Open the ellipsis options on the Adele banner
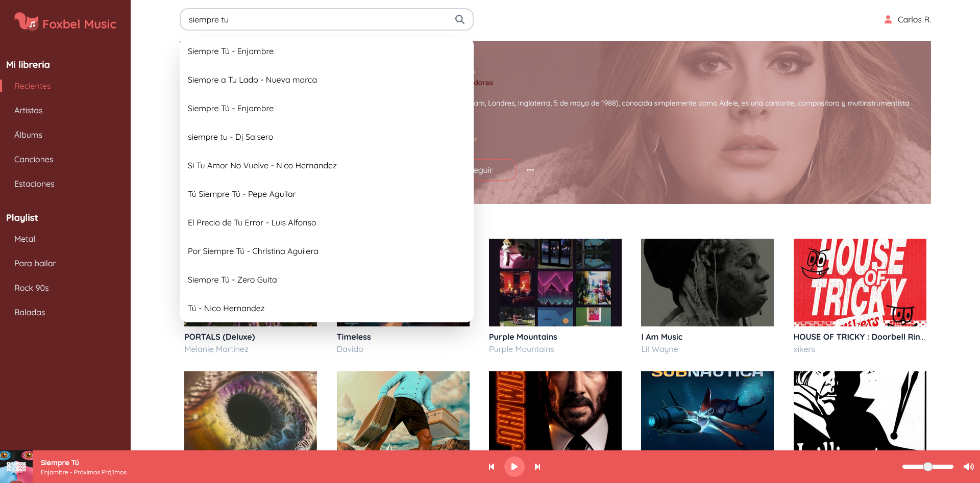Viewport: 980px width, 483px height. (530, 170)
